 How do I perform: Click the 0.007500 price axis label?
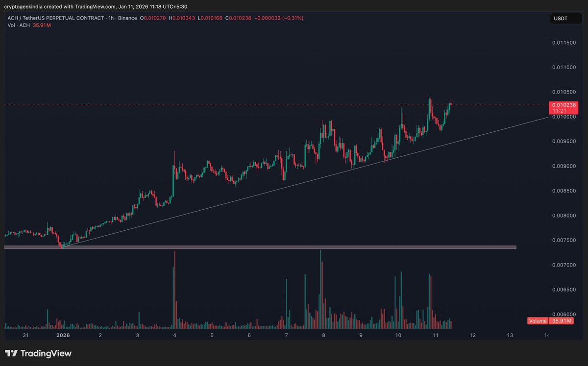(x=563, y=240)
